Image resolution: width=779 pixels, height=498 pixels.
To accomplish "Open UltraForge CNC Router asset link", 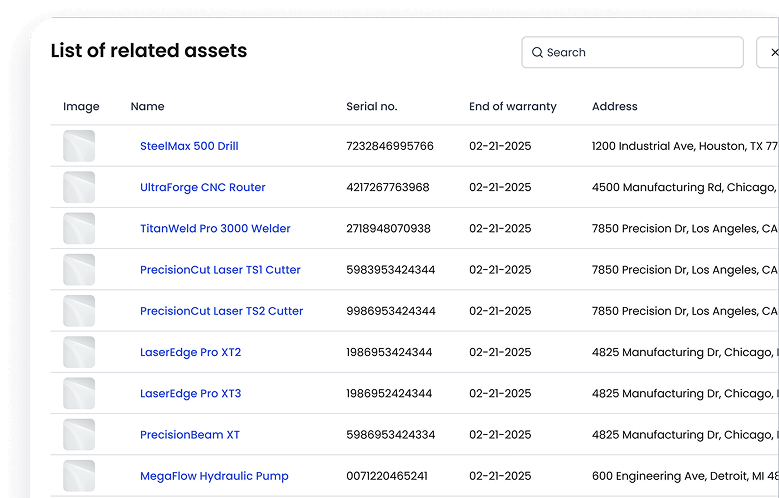I will [x=202, y=187].
